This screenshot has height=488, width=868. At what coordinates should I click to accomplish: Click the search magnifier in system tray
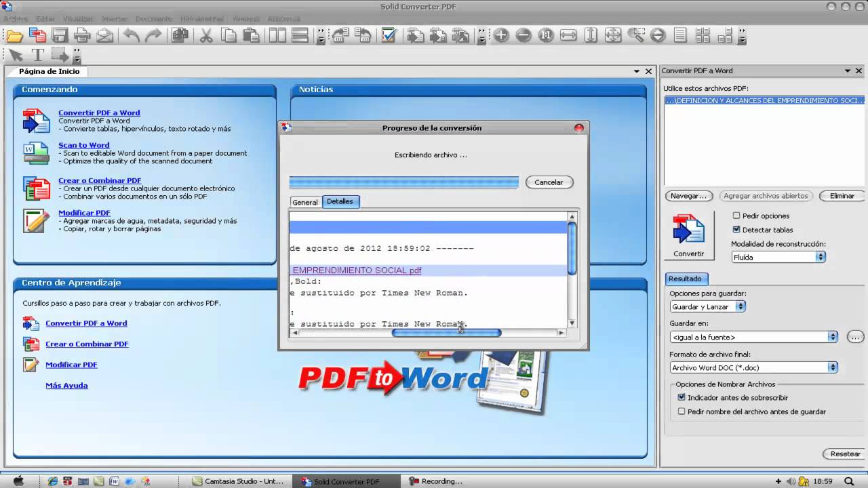[849, 481]
